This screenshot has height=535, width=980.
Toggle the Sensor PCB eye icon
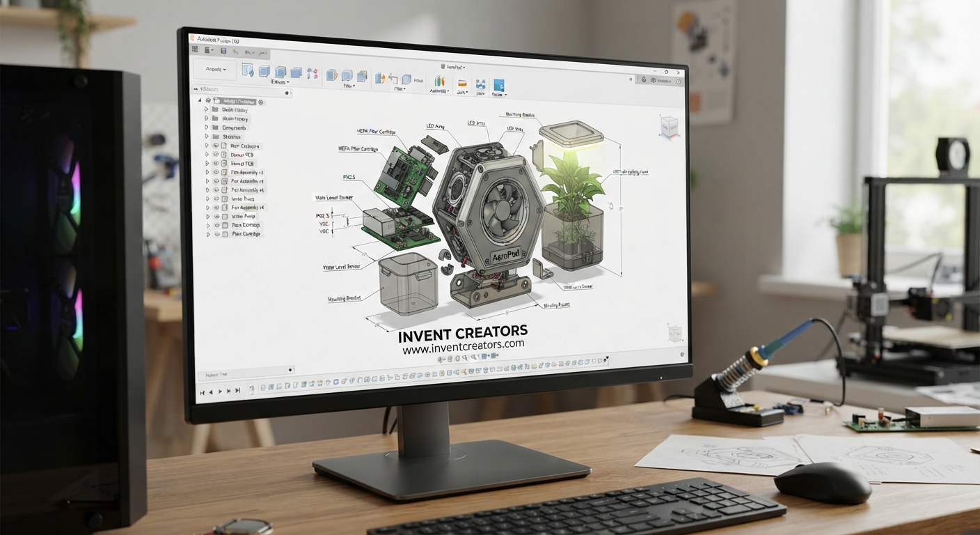216,163
